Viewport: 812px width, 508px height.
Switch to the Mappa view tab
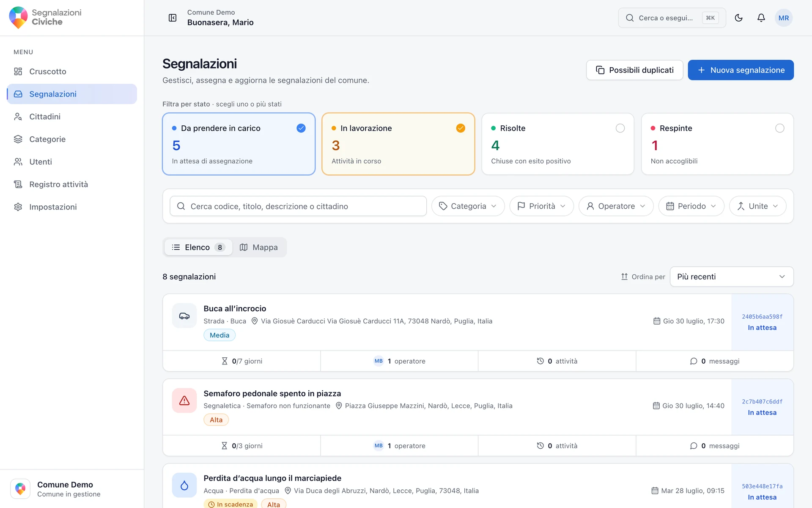259,247
